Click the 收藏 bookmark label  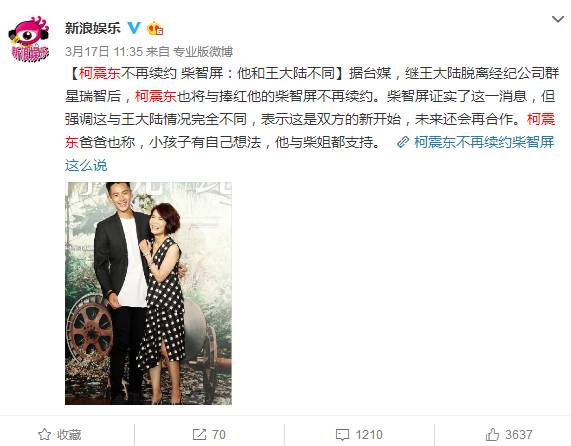click(x=69, y=434)
